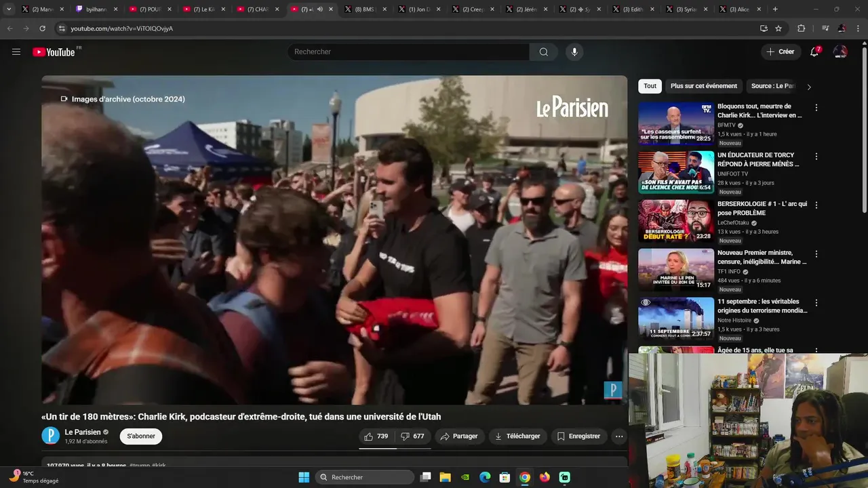Click the Windows taskbar Rechercher search box
The width and height of the screenshot is (868, 488).
point(366,477)
